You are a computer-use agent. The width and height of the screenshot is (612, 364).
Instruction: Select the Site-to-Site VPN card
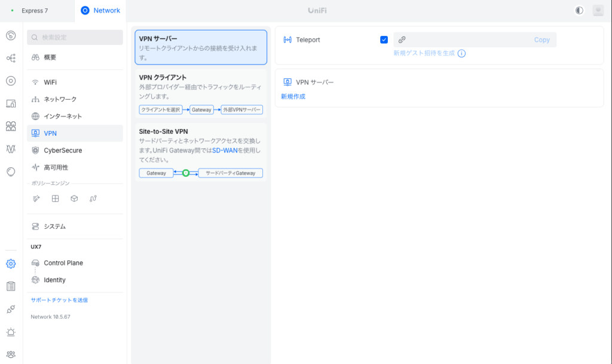(x=201, y=152)
